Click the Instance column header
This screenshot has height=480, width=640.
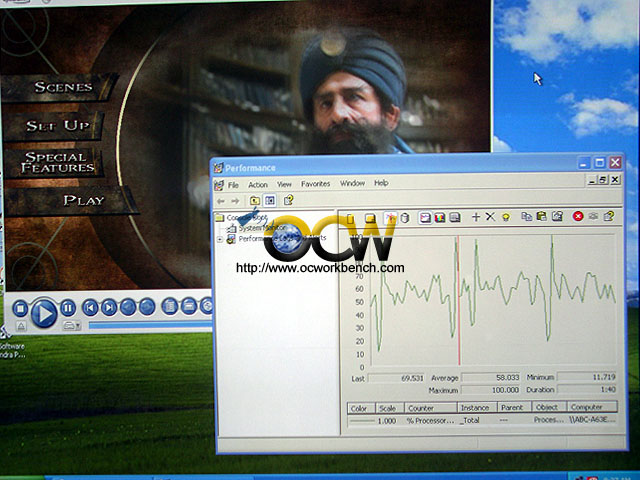coord(477,407)
